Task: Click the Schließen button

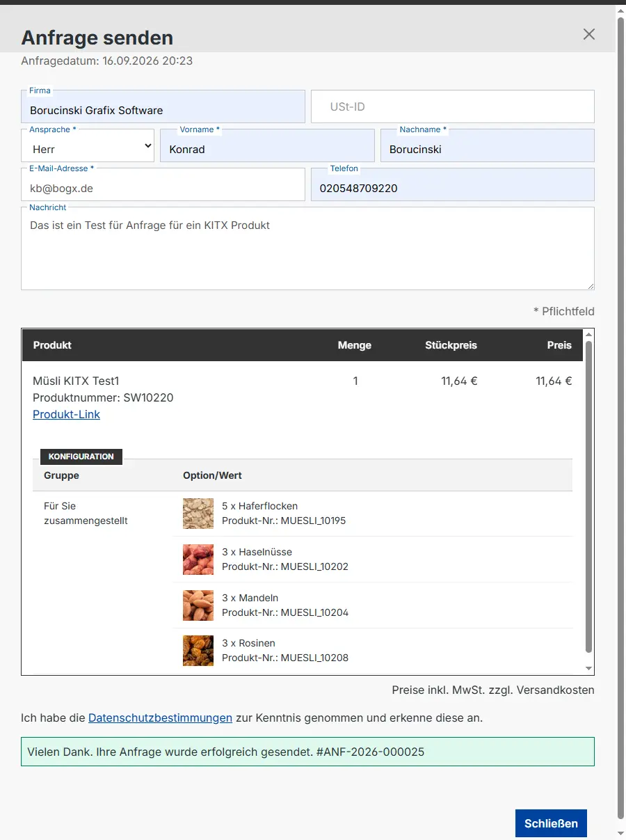Action: click(551, 823)
